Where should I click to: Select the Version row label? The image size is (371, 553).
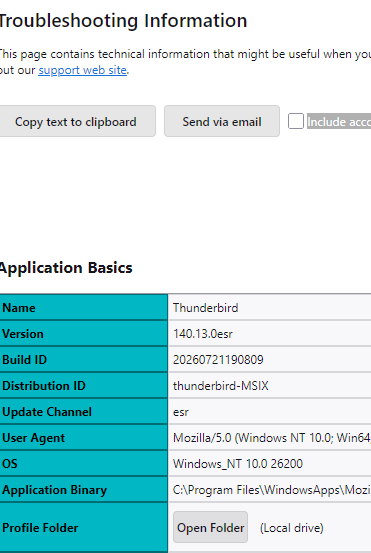tap(23, 334)
